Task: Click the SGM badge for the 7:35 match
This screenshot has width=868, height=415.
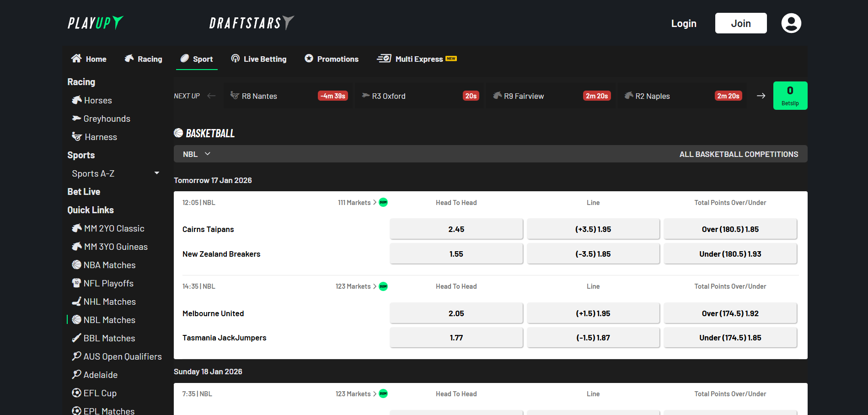Action: [383, 393]
